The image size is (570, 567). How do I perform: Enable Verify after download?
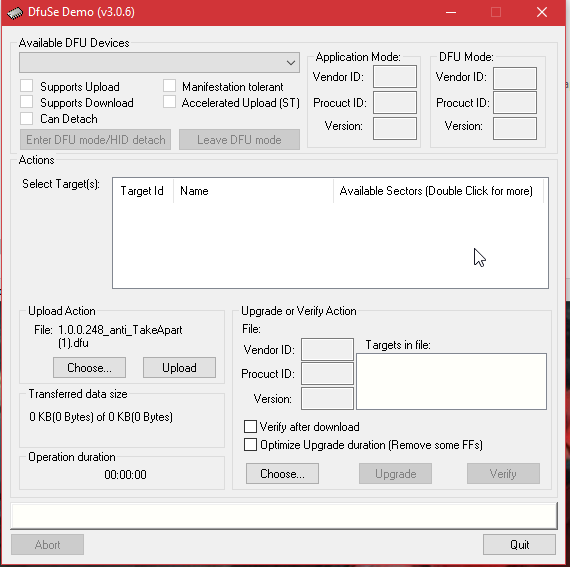[x=250, y=426]
